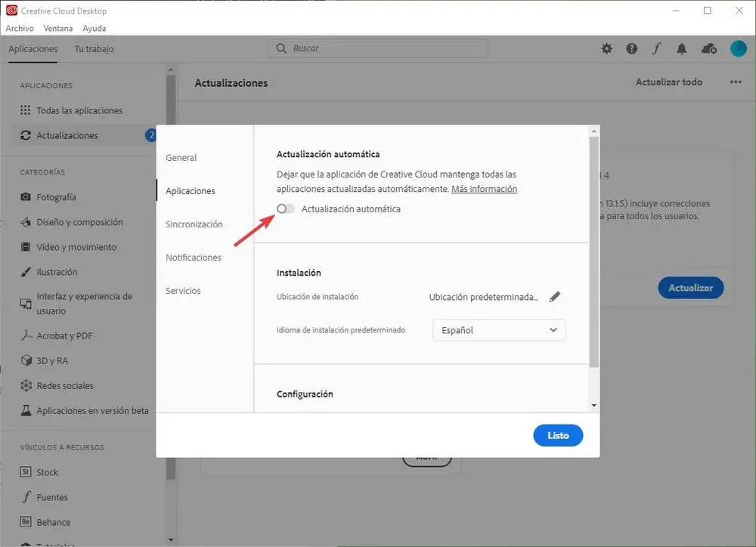The image size is (756, 547).
Task: Select the Aplicaciones top tab
Action: (33, 48)
